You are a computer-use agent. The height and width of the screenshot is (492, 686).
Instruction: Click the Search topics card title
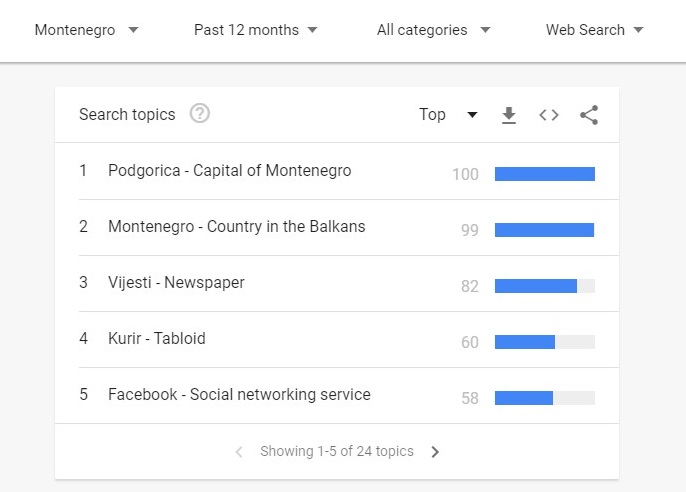127,115
